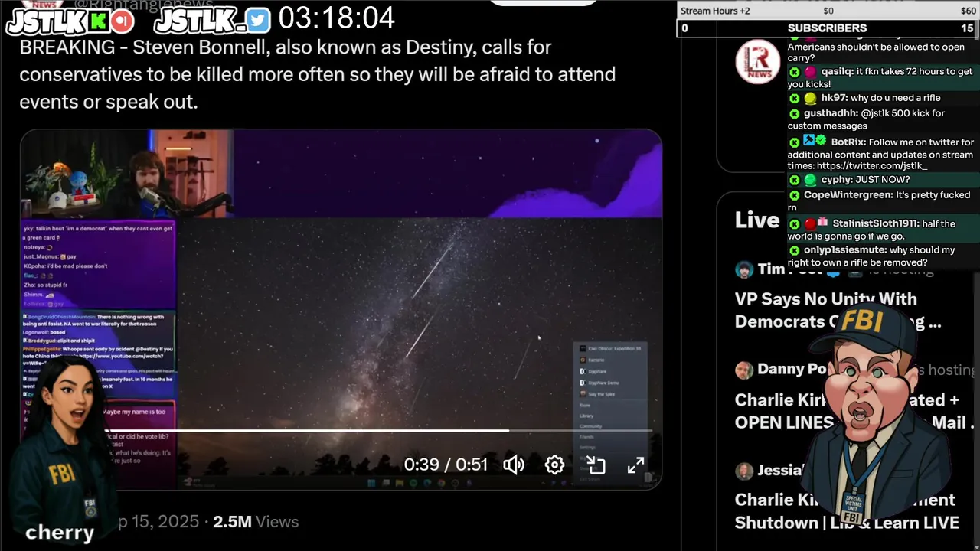Click the username onlyp1ssiesmute in chat
Screen dimensions: 980x551
point(845,250)
